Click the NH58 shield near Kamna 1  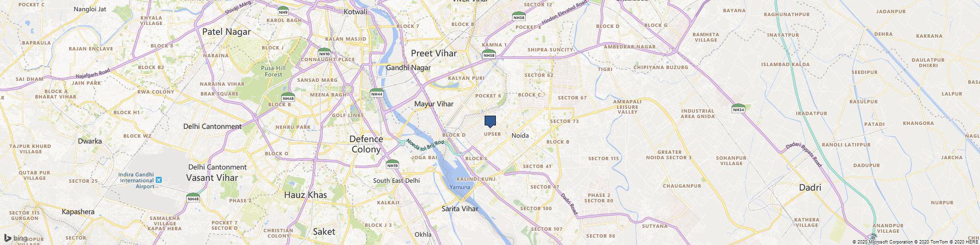pyautogui.click(x=489, y=54)
